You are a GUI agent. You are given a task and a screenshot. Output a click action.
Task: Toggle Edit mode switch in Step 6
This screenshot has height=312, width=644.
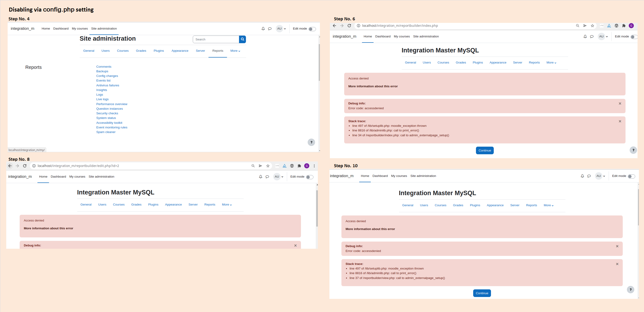pyautogui.click(x=634, y=37)
